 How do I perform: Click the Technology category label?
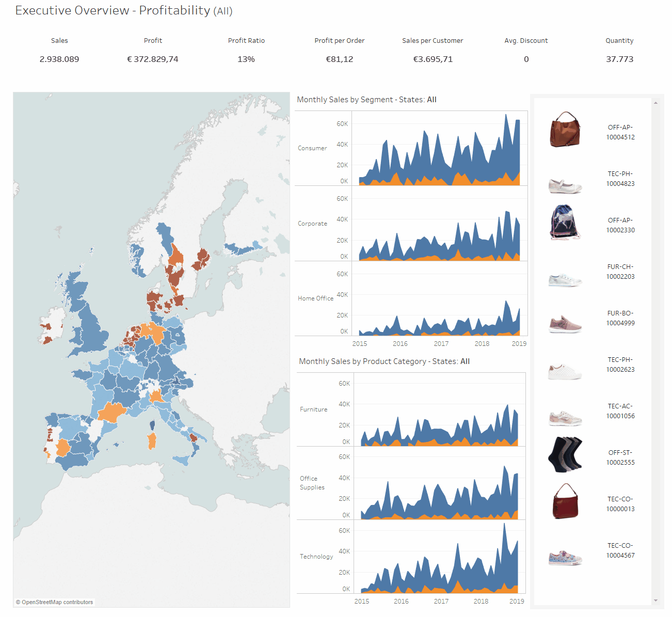pos(316,557)
